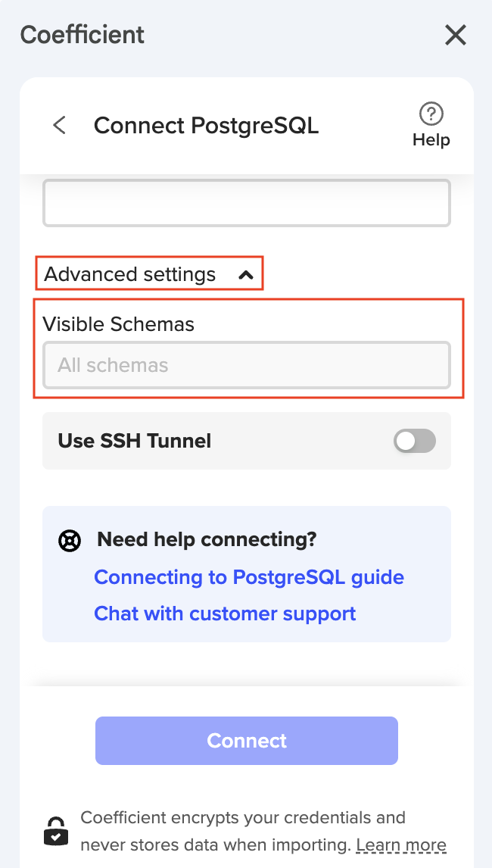The height and width of the screenshot is (868, 492).
Task: Open Help via the question mark icon
Action: (x=431, y=114)
